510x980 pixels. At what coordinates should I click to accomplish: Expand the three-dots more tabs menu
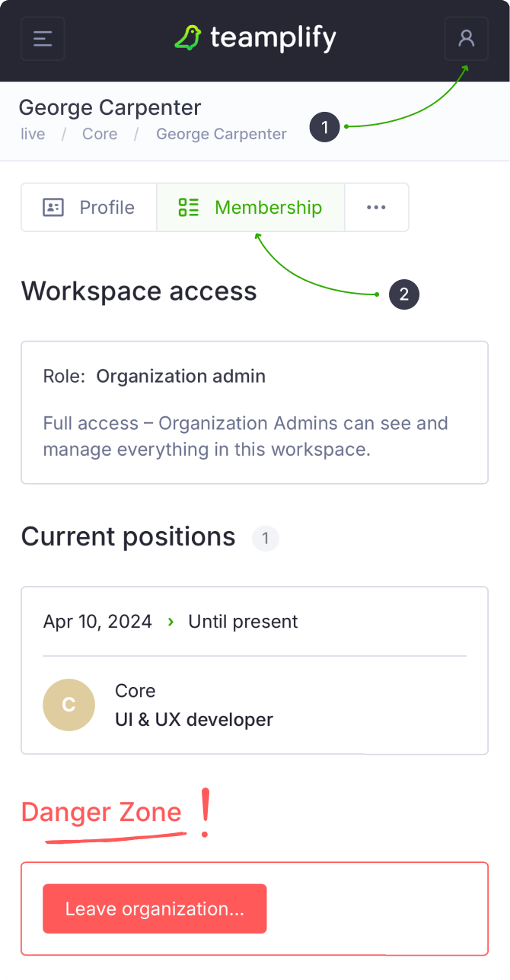(x=376, y=208)
